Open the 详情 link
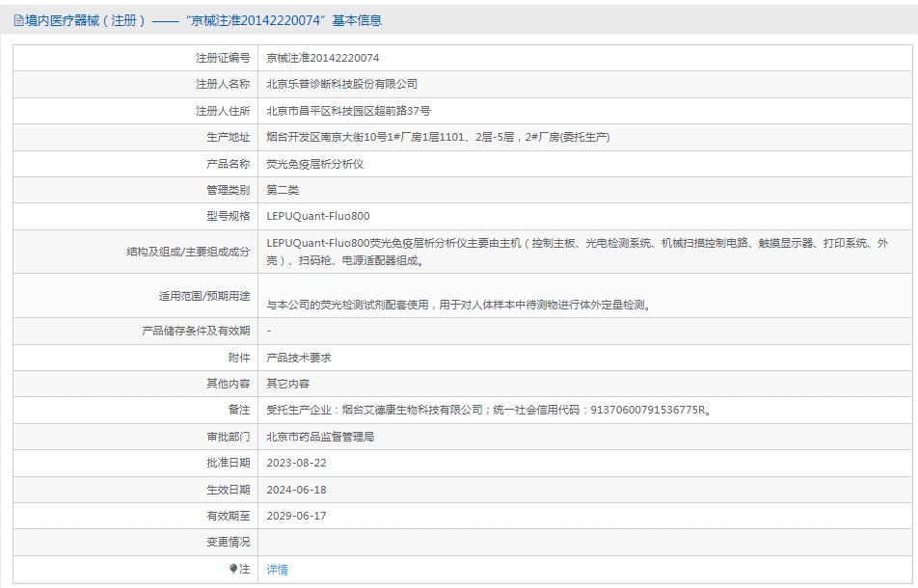The height and width of the screenshot is (588, 918). (277, 570)
